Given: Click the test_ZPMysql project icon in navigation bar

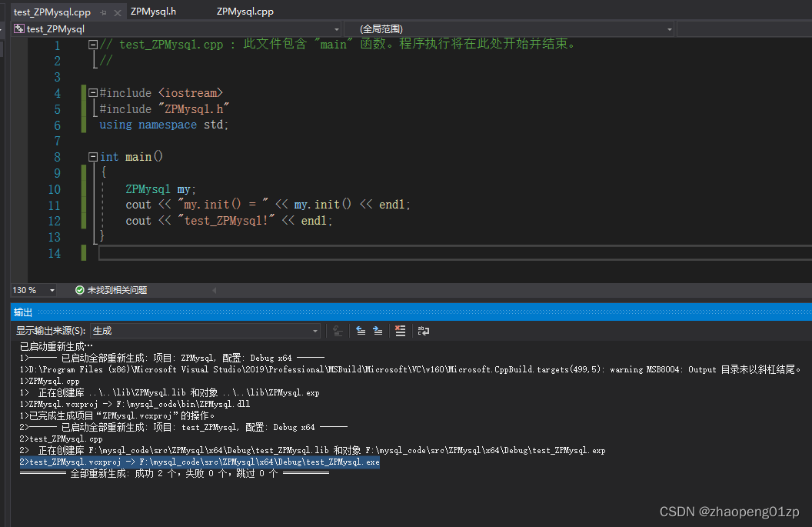Looking at the screenshot, I should (x=19, y=29).
